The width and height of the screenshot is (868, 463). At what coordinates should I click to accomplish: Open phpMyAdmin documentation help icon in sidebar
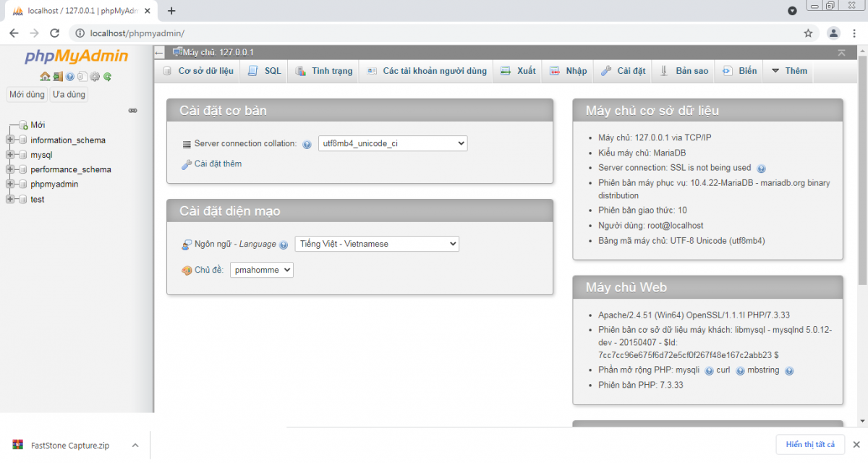[70, 77]
